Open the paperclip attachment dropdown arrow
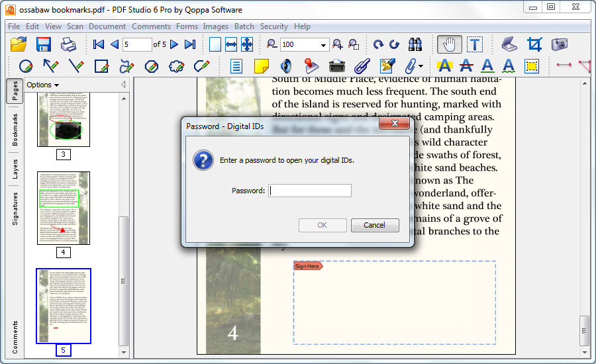 [421, 66]
